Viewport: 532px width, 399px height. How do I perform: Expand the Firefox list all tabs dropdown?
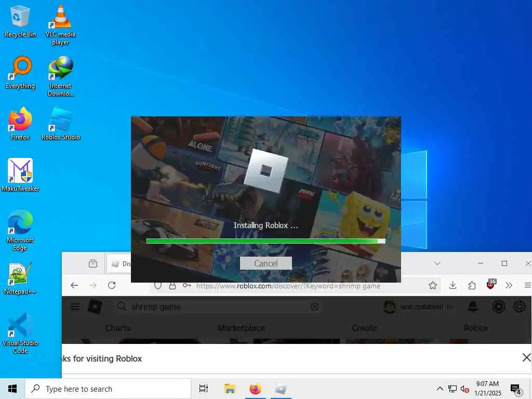coord(437,263)
